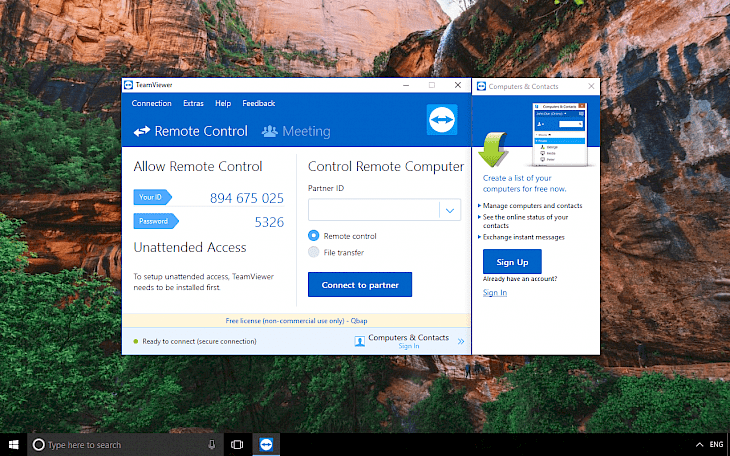Open the Feedback menu
The image size is (730, 456).
point(258,103)
